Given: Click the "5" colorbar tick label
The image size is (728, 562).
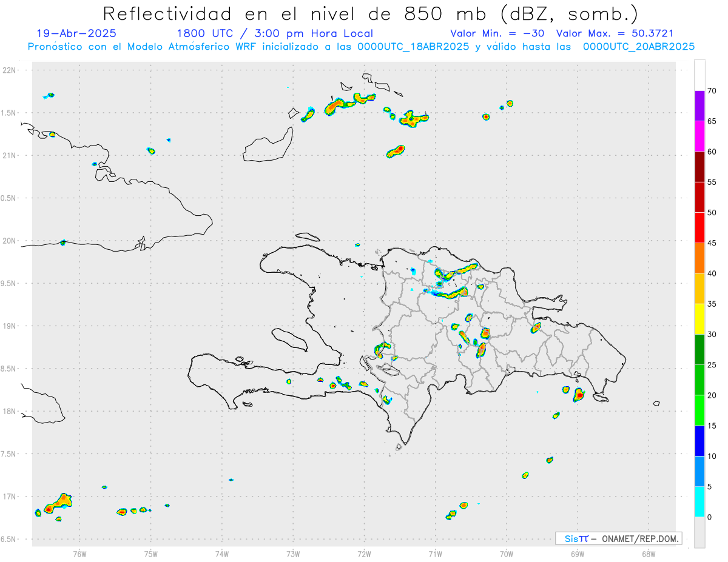Looking at the screenshot, I should (x=710, y=487).
